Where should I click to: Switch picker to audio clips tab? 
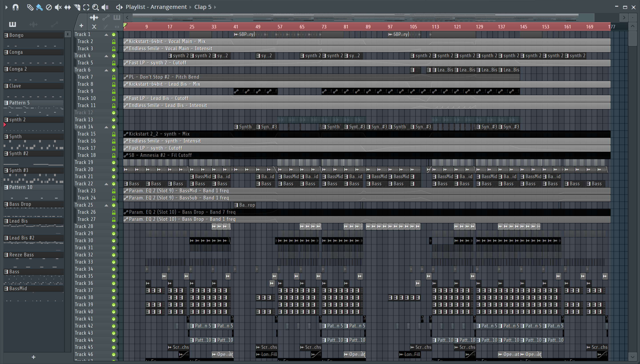pyautogui.click(x=33, y=24)
